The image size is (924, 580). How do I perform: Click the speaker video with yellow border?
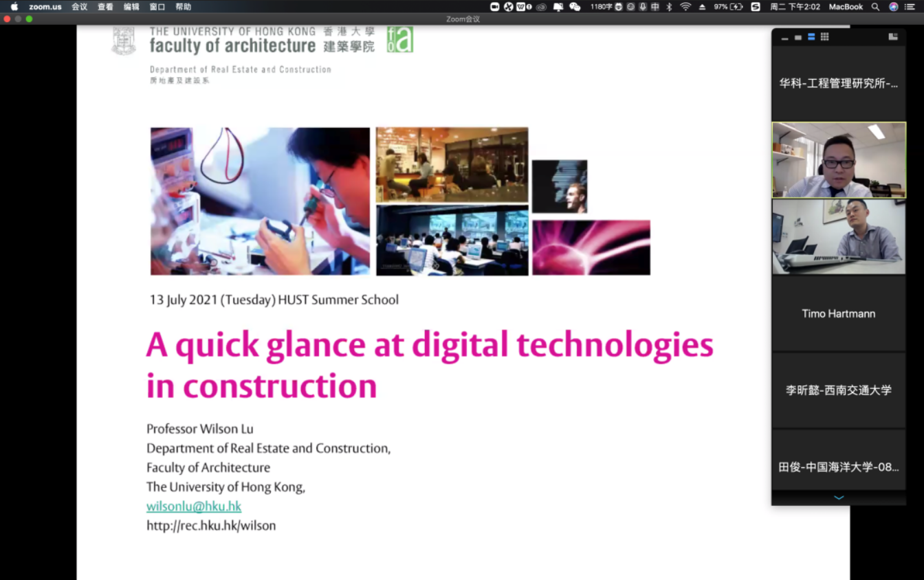[838, 160]
